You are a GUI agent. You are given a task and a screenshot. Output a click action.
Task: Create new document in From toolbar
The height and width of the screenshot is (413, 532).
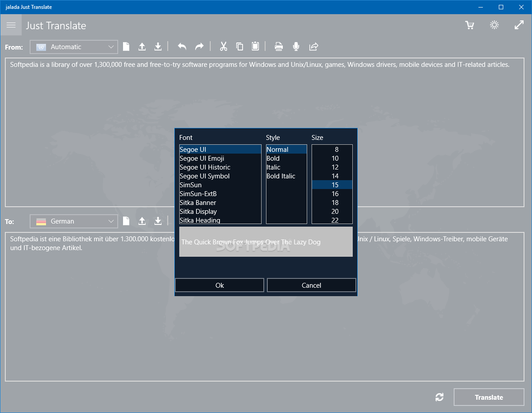(x=126, y=46)
